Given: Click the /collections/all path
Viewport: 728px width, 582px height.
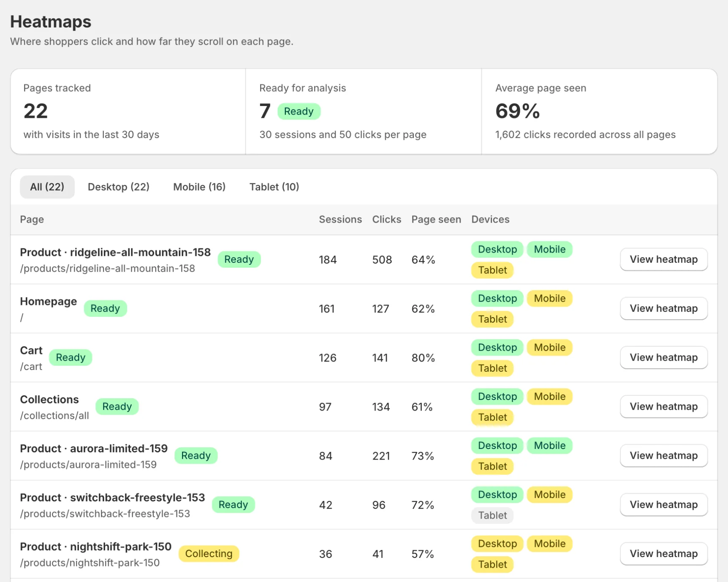Looking at the screenshot, I should point(54,416).
